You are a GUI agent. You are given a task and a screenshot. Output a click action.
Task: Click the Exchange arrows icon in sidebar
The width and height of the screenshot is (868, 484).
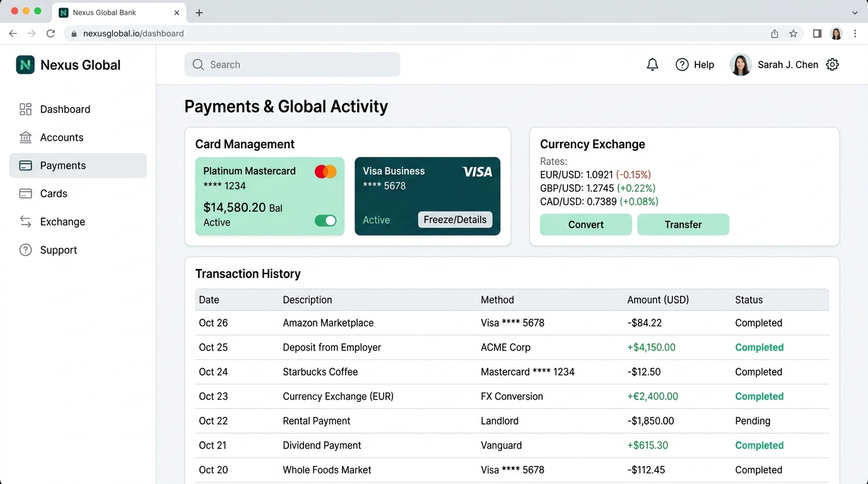[25, 222]
